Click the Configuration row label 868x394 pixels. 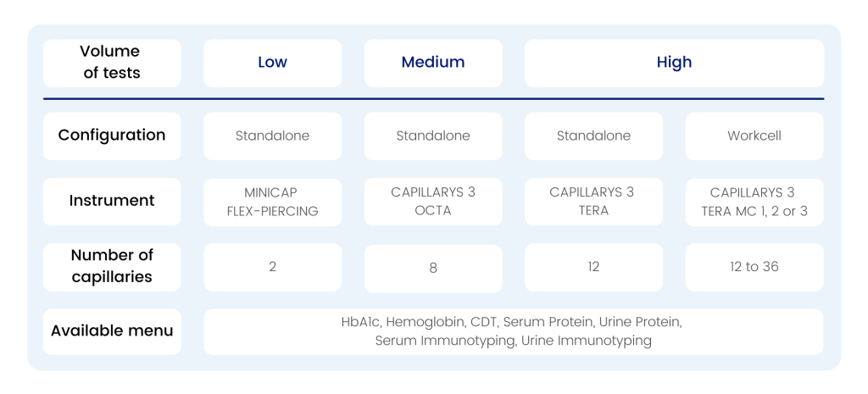[x=112, y=136]
